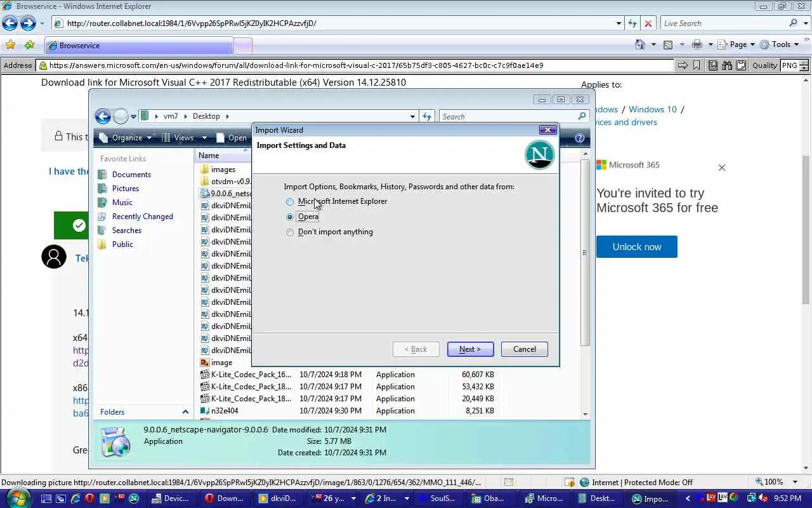Show hidden system tray icons
Viewport: 812px width, 508px height.
coord(688,498)
